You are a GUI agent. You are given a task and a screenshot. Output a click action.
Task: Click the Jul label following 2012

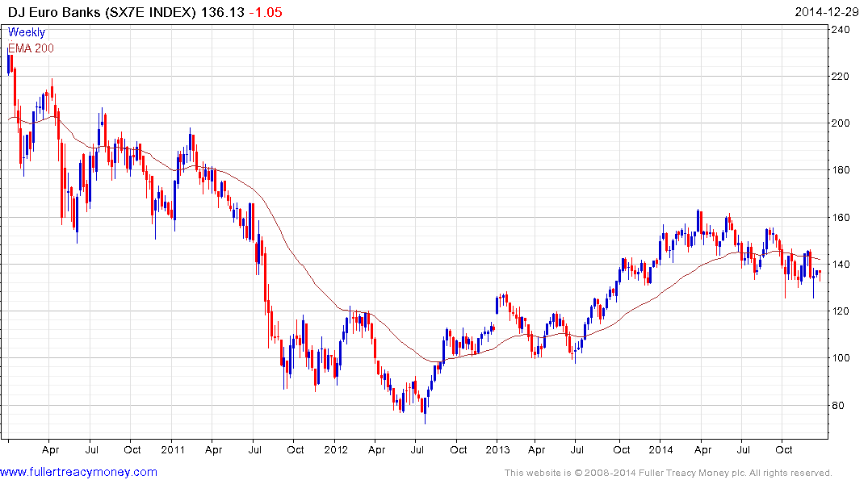[417, 449]
